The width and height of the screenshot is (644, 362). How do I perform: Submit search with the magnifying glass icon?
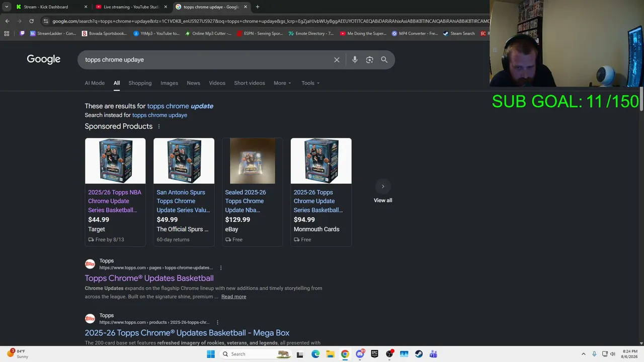tap(384, 60)
